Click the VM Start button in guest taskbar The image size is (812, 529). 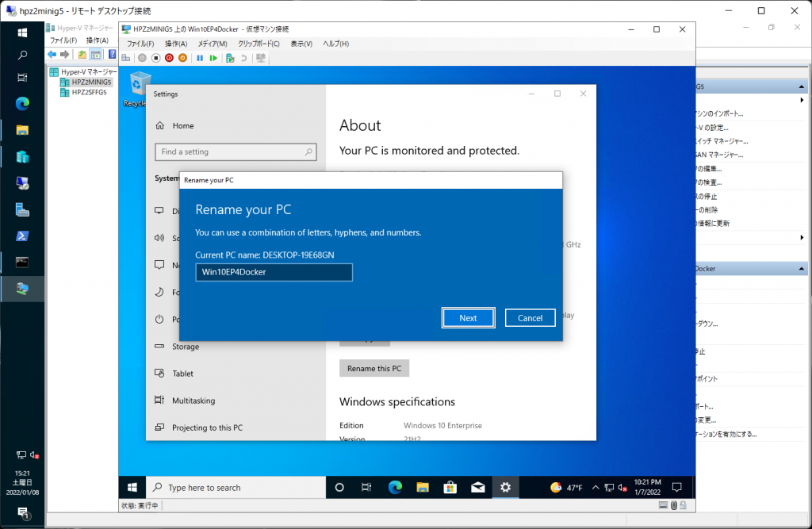tap(132, 488)
